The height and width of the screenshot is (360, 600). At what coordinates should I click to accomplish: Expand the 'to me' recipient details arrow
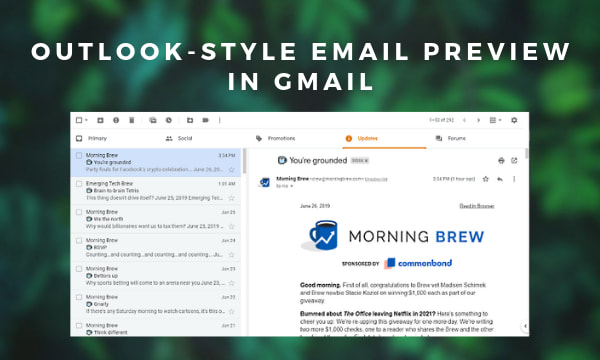point(292,186)
